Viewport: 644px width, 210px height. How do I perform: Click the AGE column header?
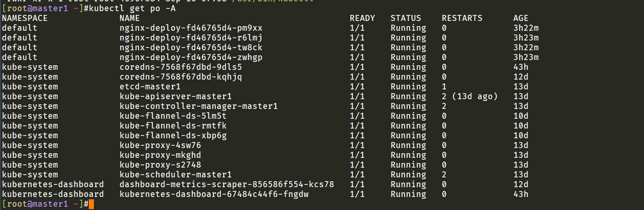[x=521, y=18]
